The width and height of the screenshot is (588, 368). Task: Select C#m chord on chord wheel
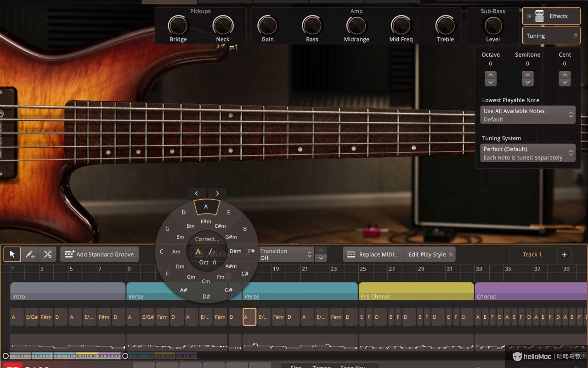(220, 226)
